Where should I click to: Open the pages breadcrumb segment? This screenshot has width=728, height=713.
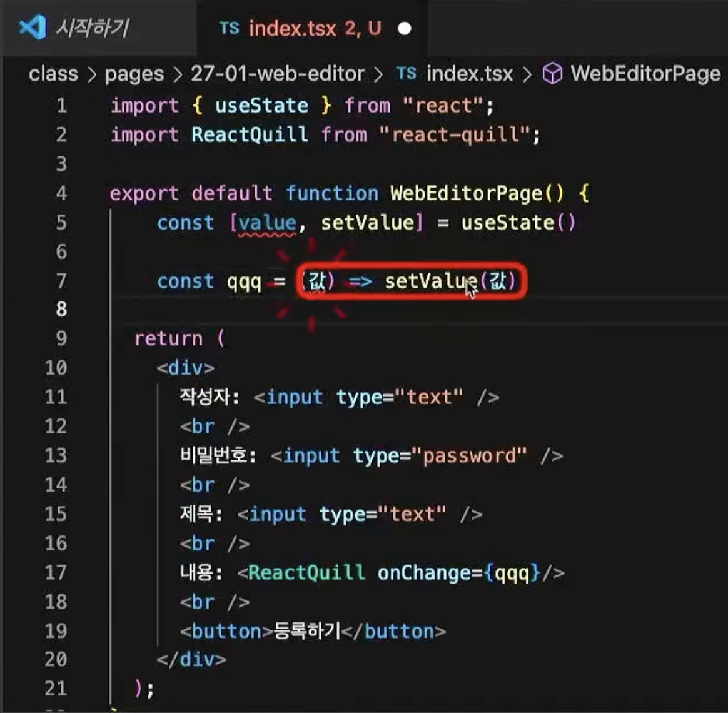[x=134, y=74]
